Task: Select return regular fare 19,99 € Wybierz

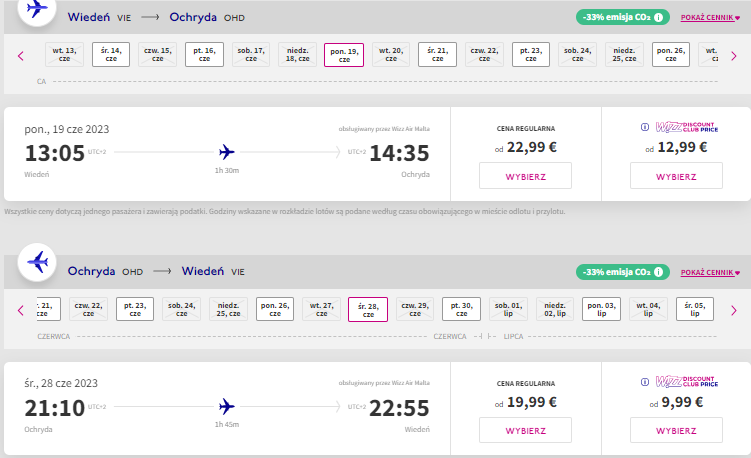Action: pos(525,430)
